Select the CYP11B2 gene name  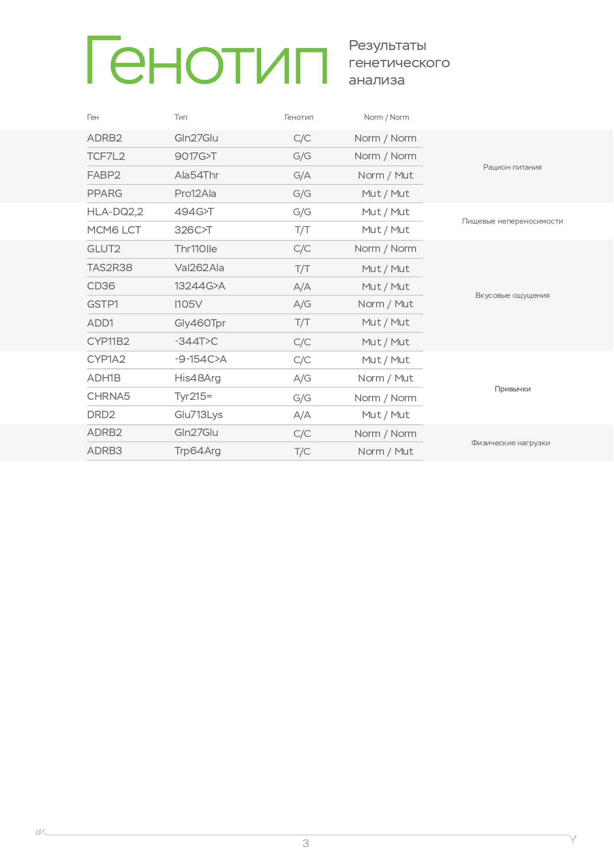pyautogui.click(x=108, y=341)
